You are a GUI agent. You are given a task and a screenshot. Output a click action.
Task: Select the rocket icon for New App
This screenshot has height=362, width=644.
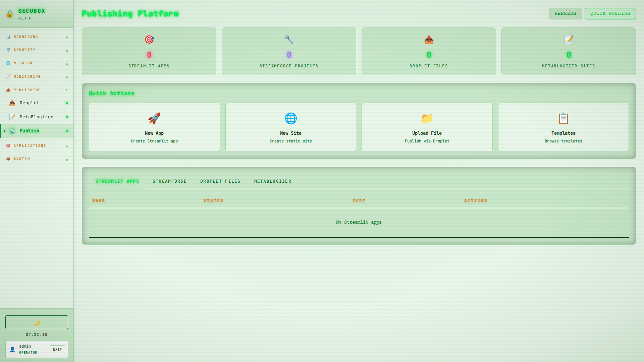point(154,118)
